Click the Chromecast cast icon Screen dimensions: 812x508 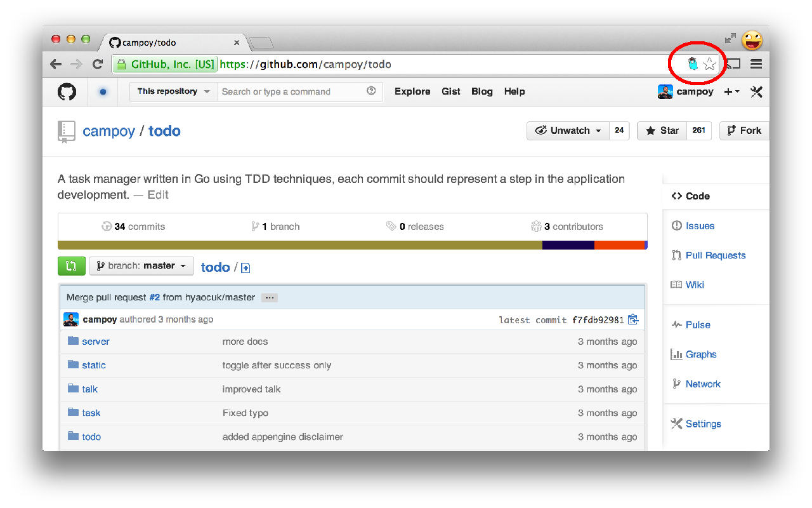[x=733, y=63]
